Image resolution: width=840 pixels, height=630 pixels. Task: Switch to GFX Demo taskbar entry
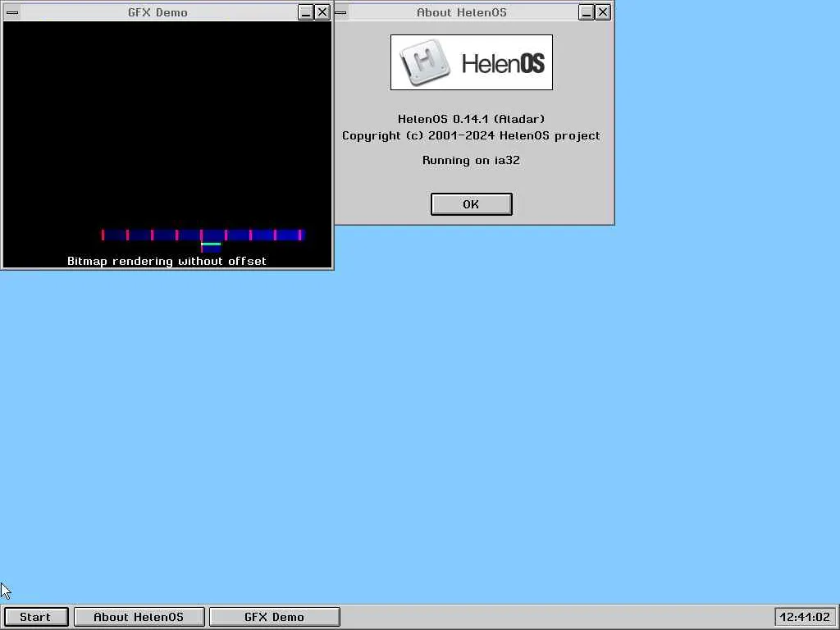pos(274,617)
